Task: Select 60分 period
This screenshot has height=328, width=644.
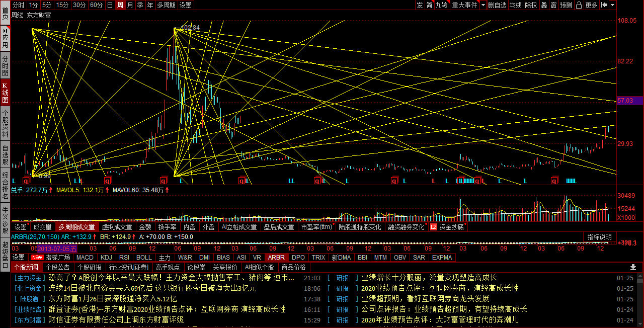Action: click(96, 5)
